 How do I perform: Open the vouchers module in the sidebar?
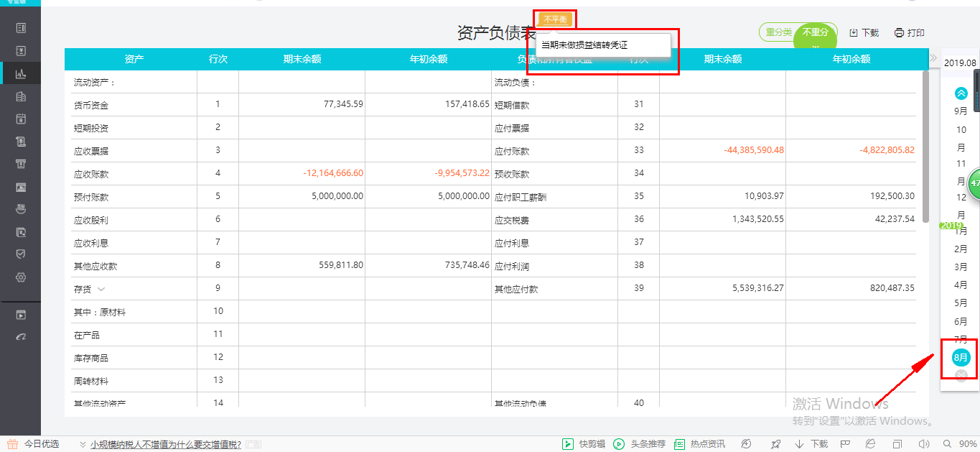(x=21, y=50)
